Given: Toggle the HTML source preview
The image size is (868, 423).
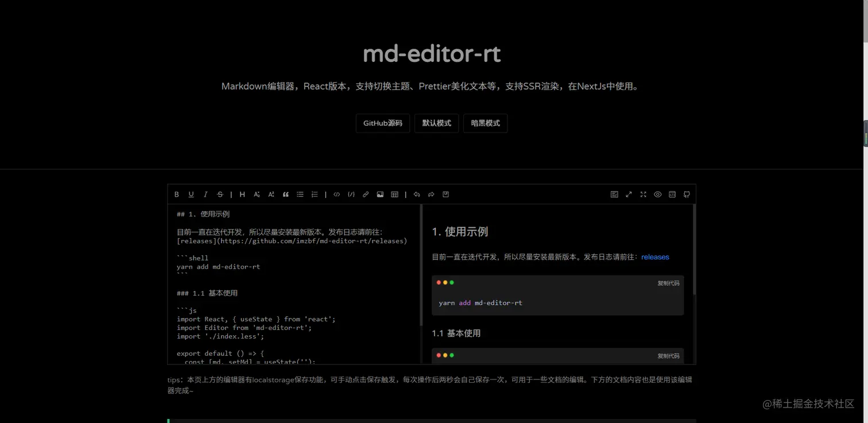Looking at the screenshot, I should (672, 194).
